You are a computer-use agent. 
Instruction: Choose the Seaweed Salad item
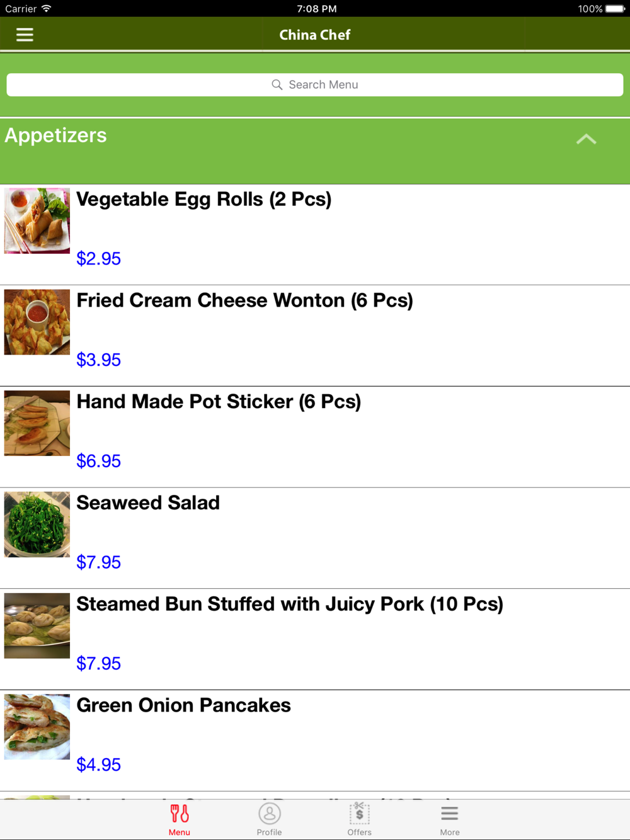[315, 539]
